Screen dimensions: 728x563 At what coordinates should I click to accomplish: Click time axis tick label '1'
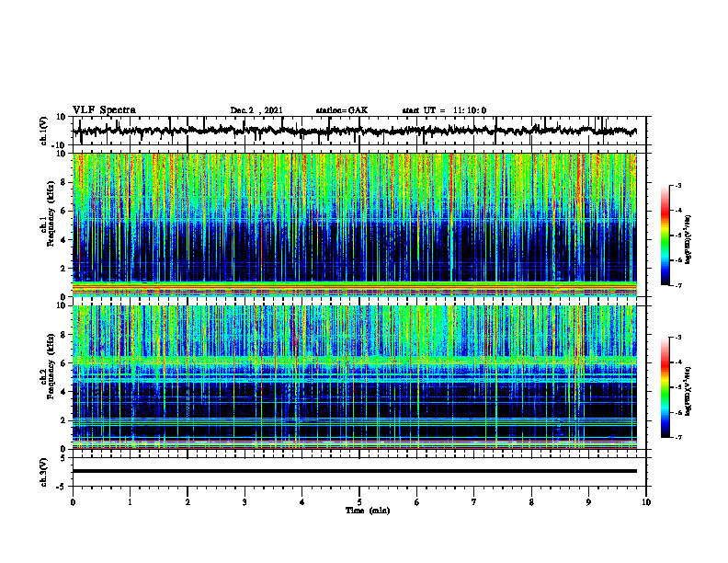tap(130, 502)
